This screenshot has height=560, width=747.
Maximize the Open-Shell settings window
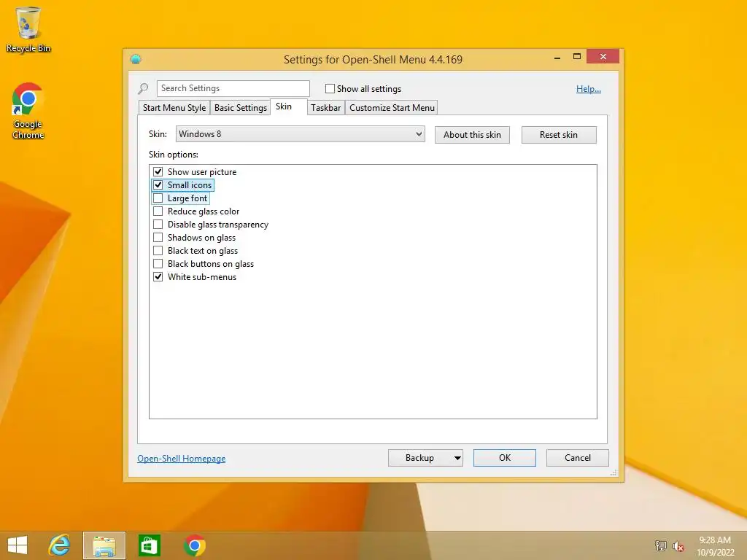point(576,57)
